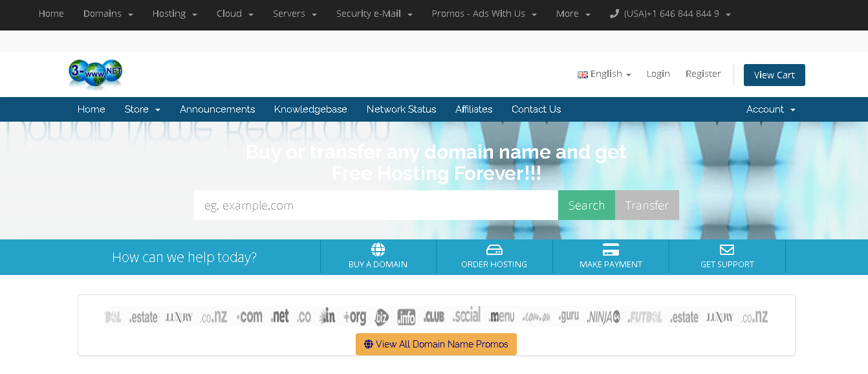Image resolution: width=868 pixels, height=374 pixels.
Task: Click the 3-www.NET globe logo
Action: [x=96, y=74]
